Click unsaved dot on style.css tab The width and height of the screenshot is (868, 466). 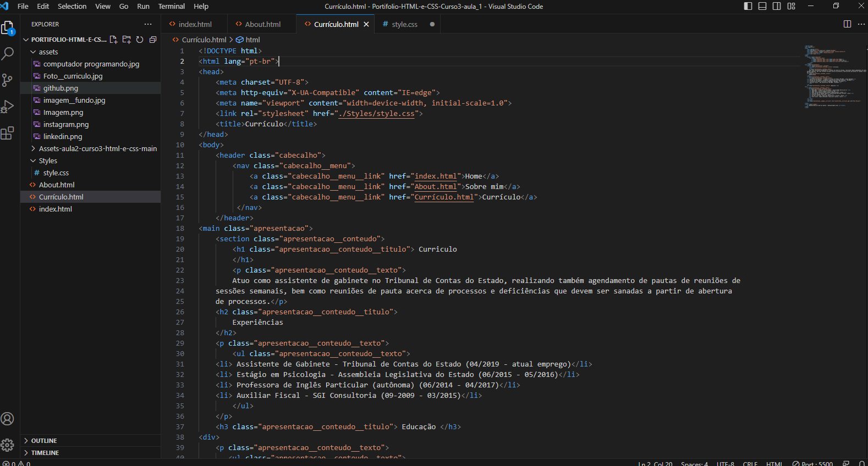432,24
